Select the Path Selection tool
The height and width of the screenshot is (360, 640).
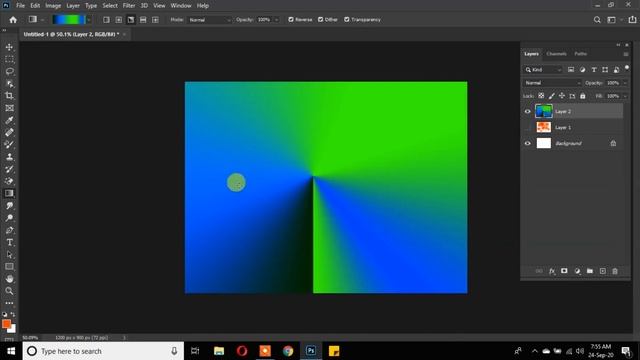[x=9, y=255]
